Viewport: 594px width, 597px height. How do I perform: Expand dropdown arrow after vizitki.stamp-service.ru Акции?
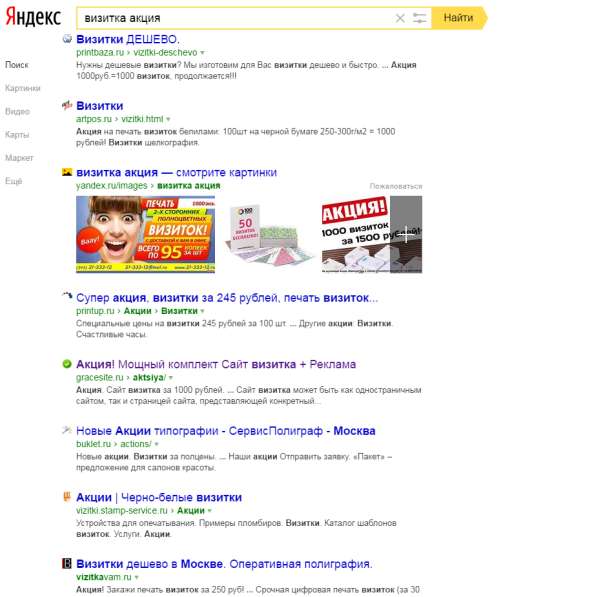209,511
